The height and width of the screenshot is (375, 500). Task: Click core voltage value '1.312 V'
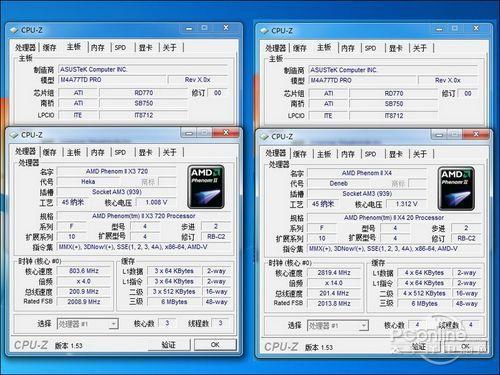407,204
